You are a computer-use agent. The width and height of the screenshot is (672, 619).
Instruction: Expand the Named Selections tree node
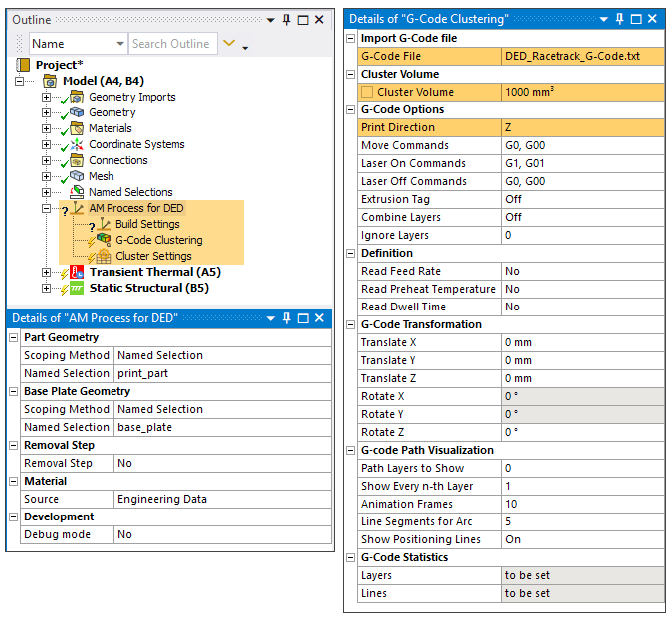tap(46, 193)
